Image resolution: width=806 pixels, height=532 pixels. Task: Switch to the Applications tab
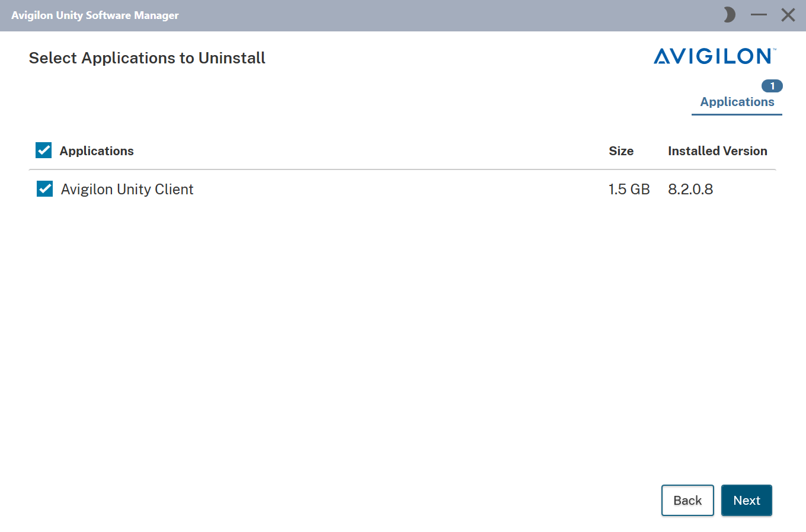tap(737, 102)
